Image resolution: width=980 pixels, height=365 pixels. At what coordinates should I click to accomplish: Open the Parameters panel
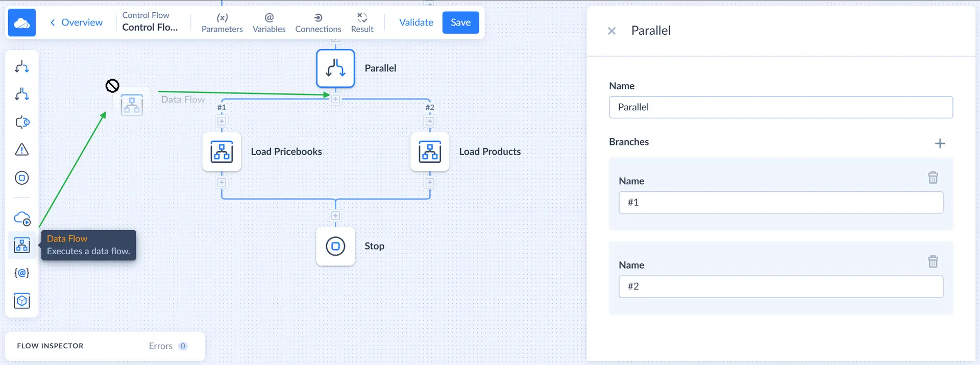tap(222, 23)
